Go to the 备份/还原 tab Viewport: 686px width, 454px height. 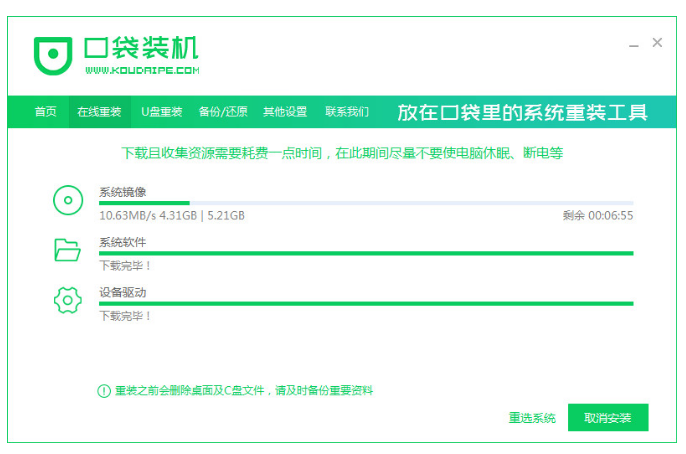223,112
